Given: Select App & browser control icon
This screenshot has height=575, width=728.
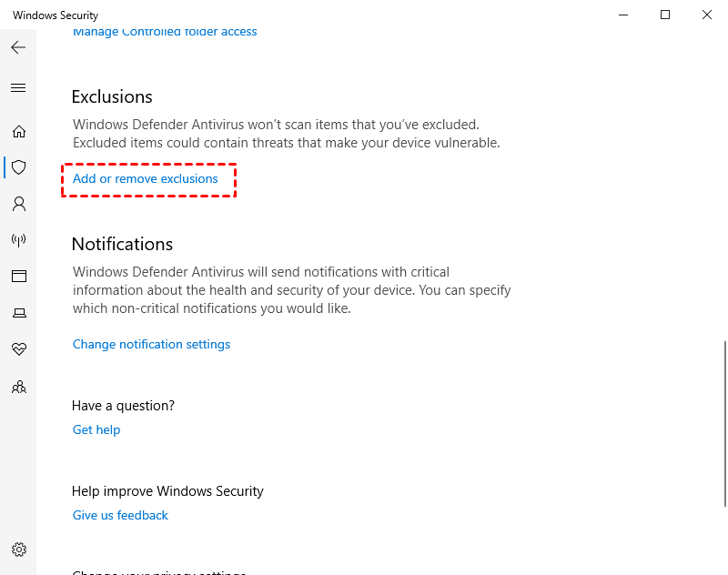Looking at the screenshot, I should point(18,276).
